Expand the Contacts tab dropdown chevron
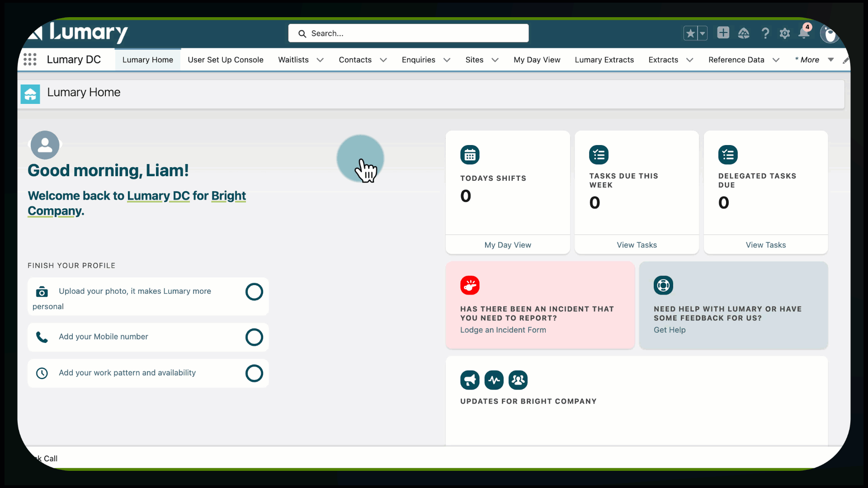 (383, 60)
